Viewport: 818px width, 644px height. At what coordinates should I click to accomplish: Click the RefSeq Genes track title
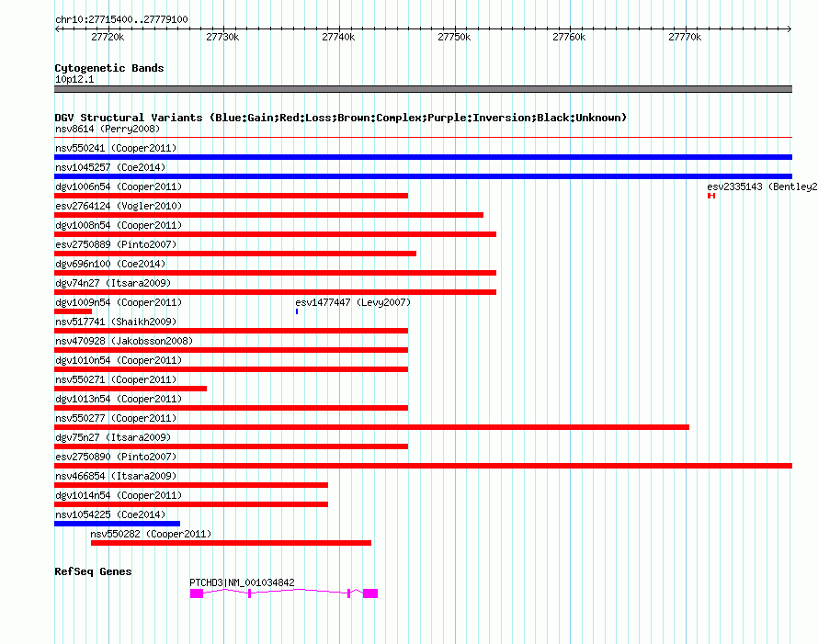point(93,571)
